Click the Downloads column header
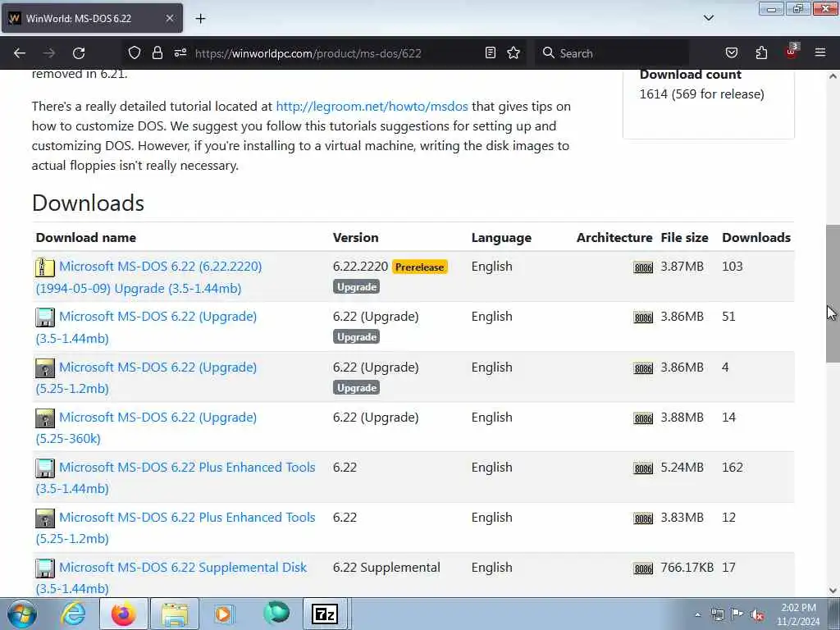This screenshot has width=840, height=630. (756, 237)
